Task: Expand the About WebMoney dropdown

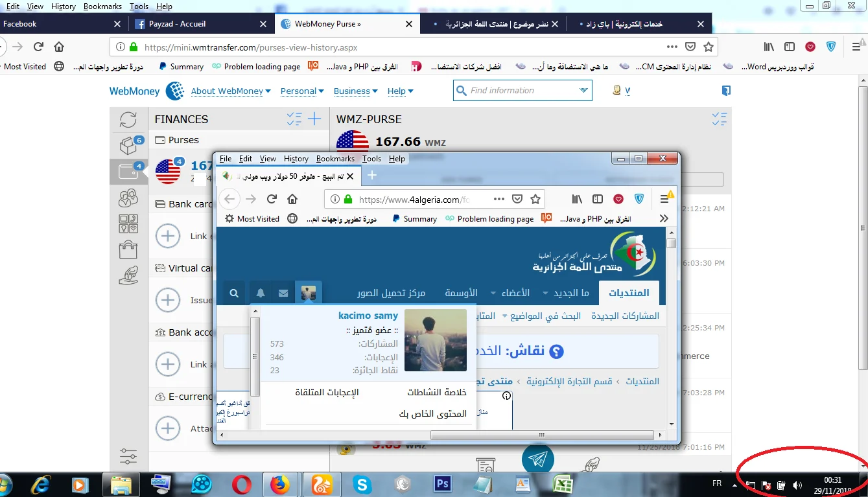Action: [x=230, y=91]
